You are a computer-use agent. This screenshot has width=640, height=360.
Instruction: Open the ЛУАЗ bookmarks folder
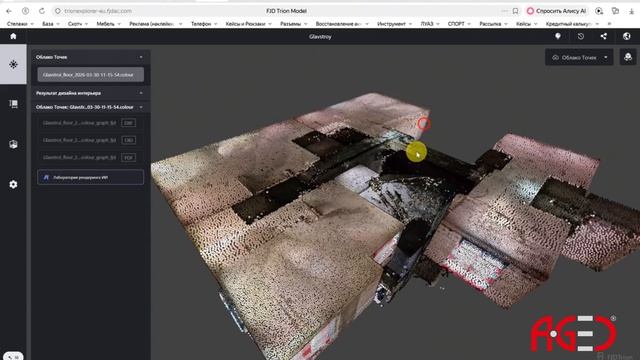(430, 24)
